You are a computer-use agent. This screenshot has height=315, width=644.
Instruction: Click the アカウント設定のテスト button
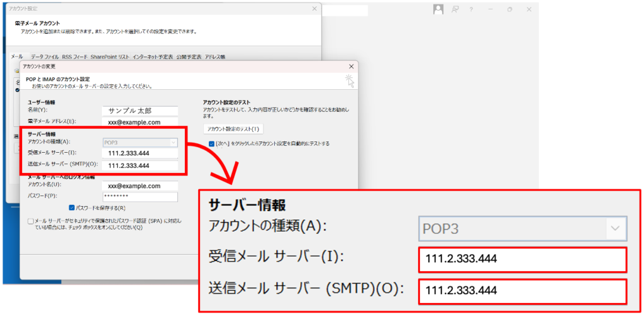pos(233,128)
